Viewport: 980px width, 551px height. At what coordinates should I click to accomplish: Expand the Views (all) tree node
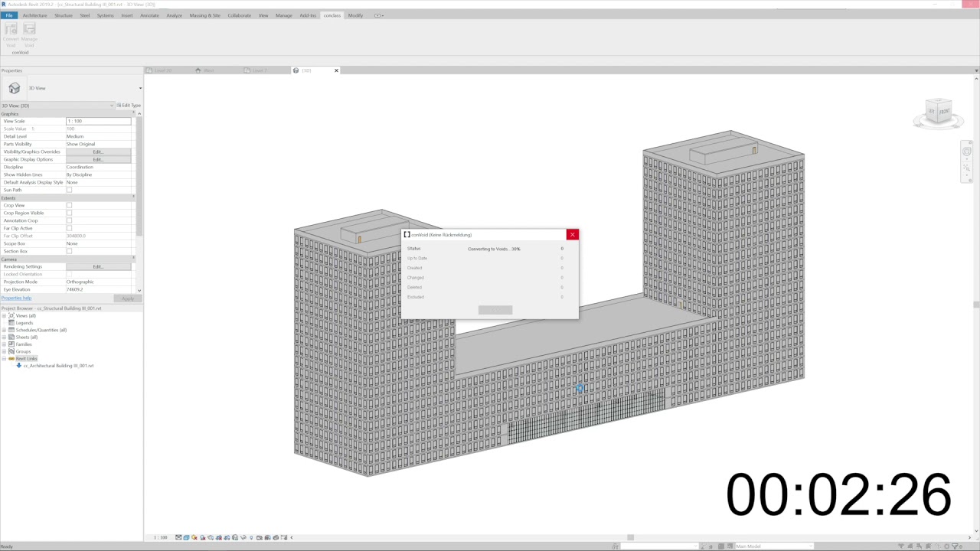[4, 315]
